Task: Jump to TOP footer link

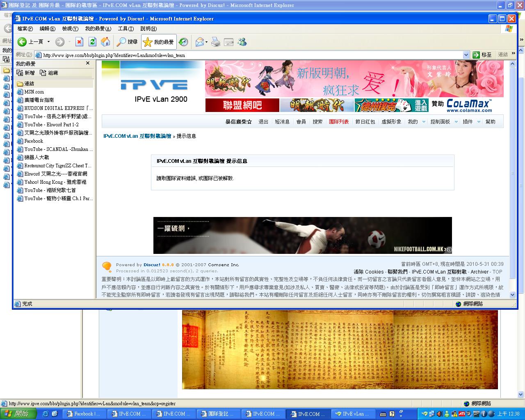Action: (x=497, y=272)
